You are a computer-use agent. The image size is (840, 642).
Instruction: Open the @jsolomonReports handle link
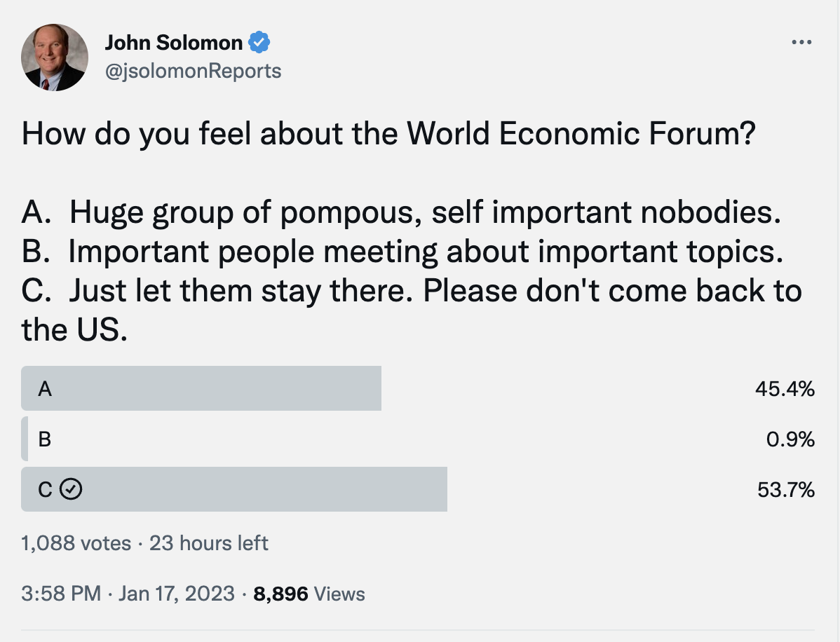pyautogui.click(x=193, y=71)
